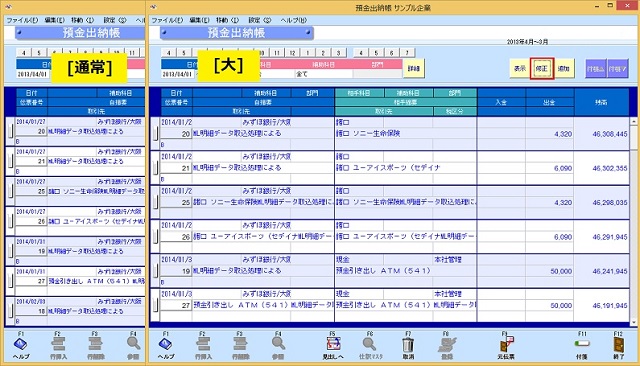
Task: Click the F8 登録 icon
Action: (x=447, y=345)
